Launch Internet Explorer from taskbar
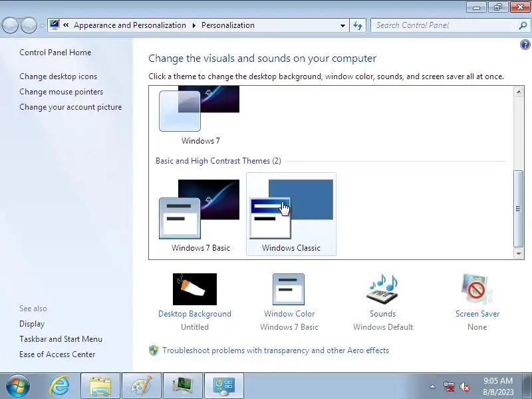532x399 pixels. pos(59,386)
